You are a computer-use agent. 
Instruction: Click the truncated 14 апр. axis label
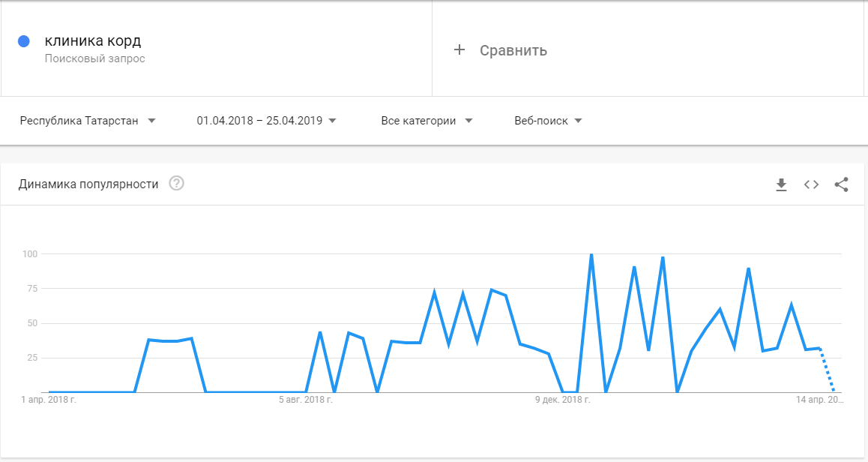click(820, 400)
